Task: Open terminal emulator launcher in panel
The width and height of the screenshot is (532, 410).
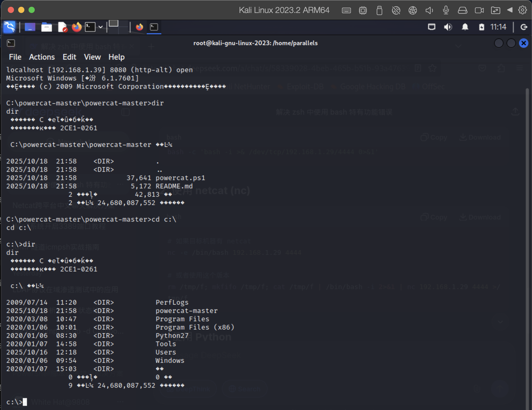Action: pyautogui.click(x=90, y=27)
